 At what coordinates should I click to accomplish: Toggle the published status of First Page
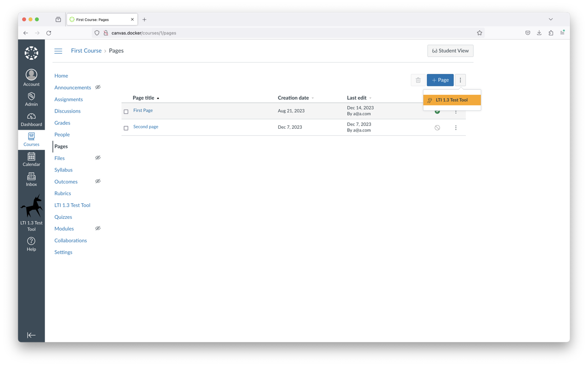[x=437, y=111]
